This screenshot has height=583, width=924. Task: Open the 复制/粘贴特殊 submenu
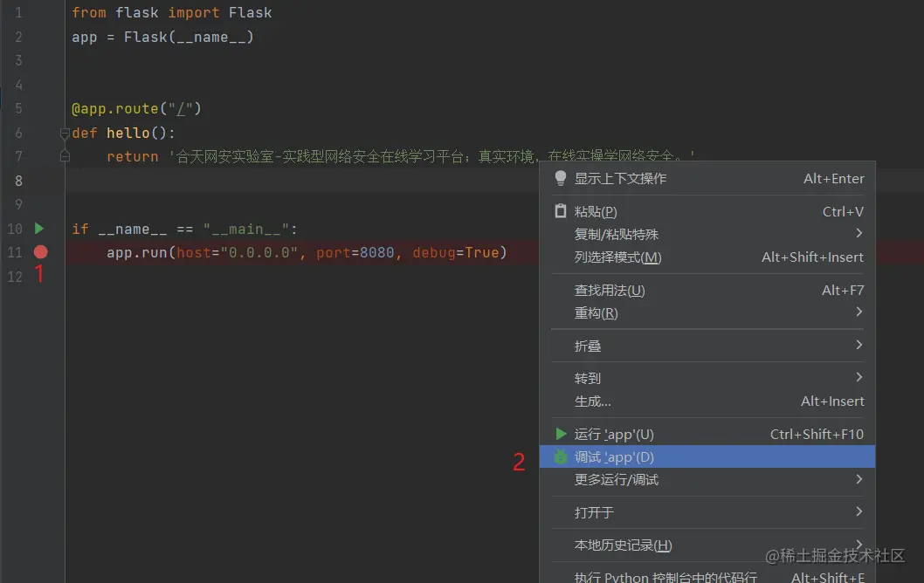click(707, 235)
